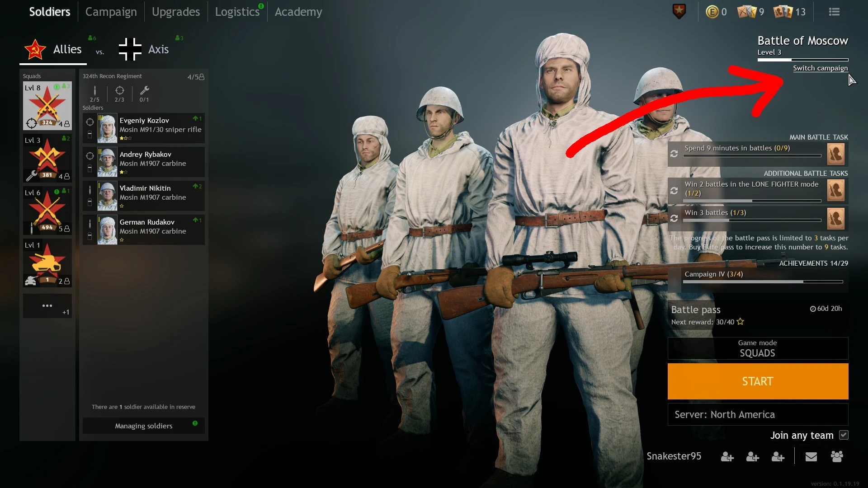Click the gold coins currency icon
This screenshot has height=488, width=868.
[710, 11]
